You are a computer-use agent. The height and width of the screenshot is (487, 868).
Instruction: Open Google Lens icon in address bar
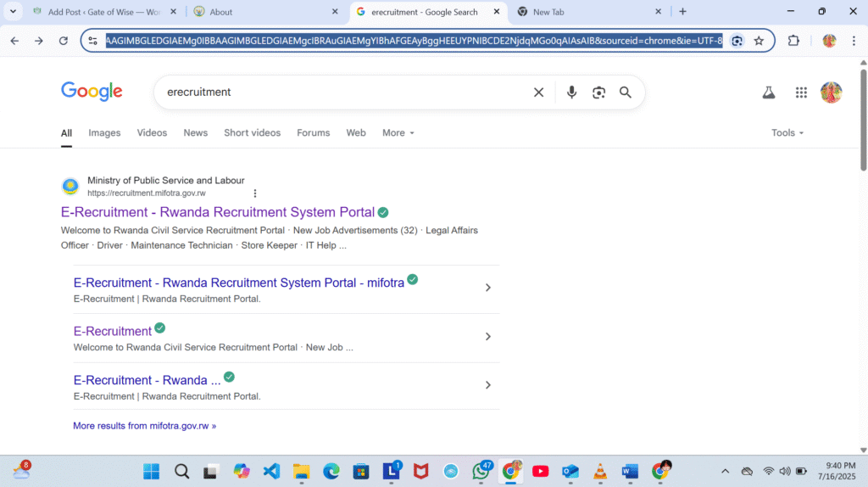(x=737, y=41)
